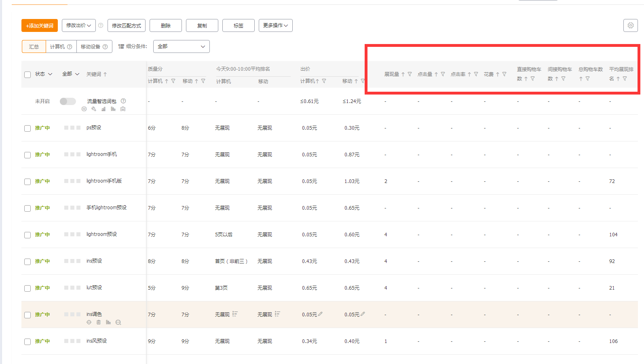Sort by 展现量 arrow

click(x=403, y=74)
